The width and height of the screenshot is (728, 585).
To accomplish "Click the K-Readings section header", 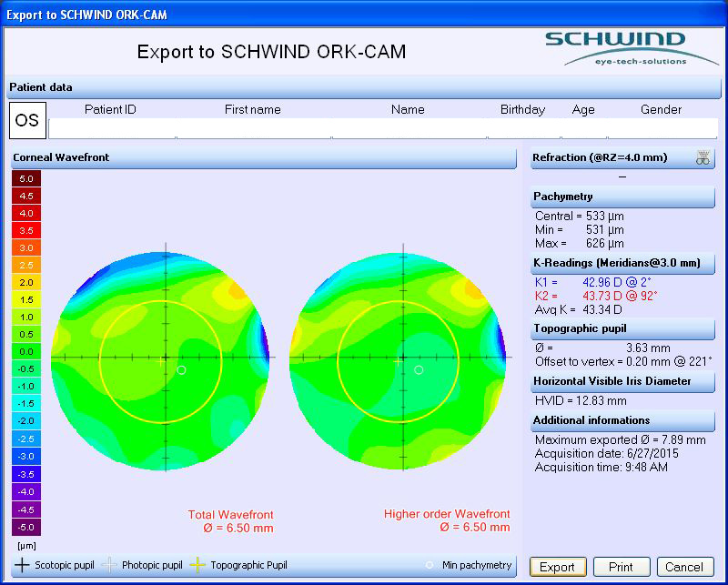I will tap(622, 263).
